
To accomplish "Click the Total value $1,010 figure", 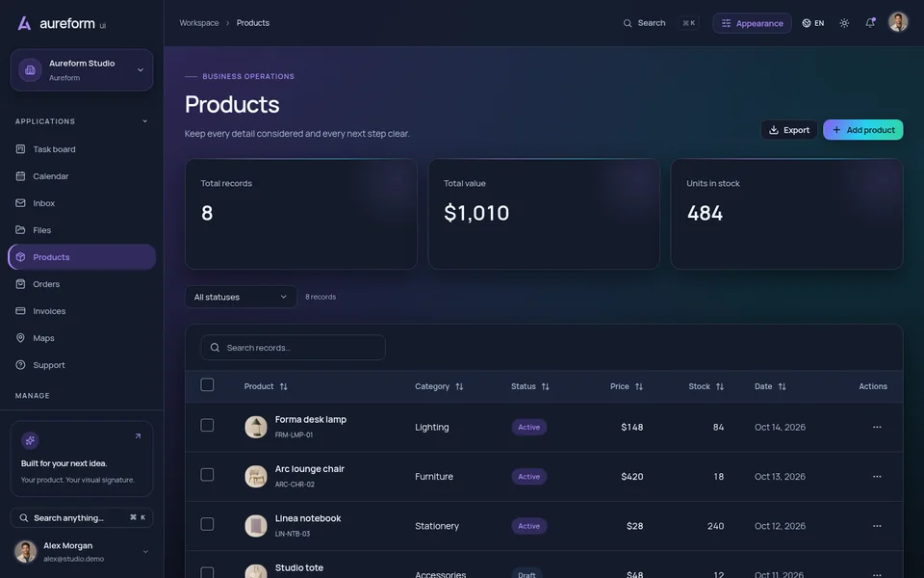I will [476, 213].
